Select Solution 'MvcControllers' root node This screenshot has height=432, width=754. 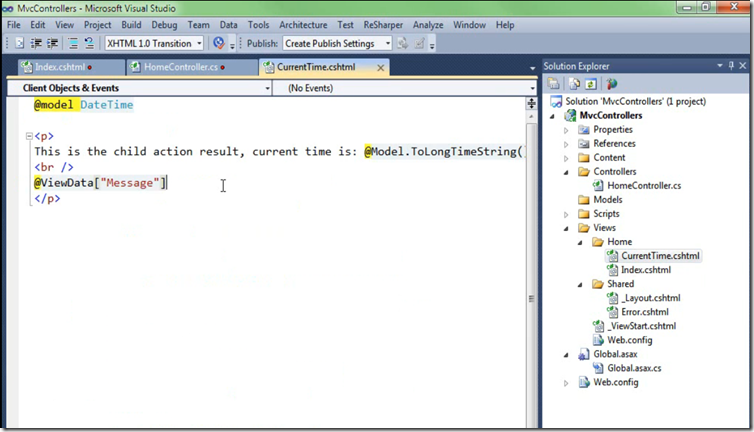coord(635,102)
